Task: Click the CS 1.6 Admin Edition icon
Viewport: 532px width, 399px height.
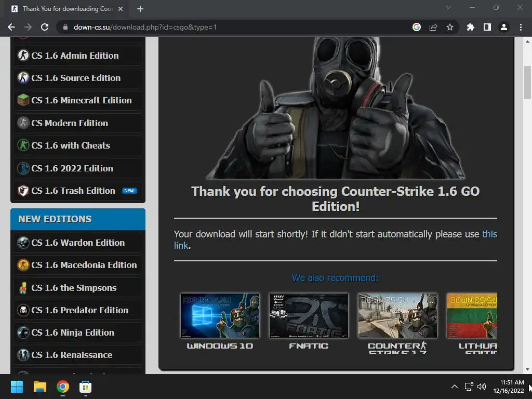Action: point(23,55)
